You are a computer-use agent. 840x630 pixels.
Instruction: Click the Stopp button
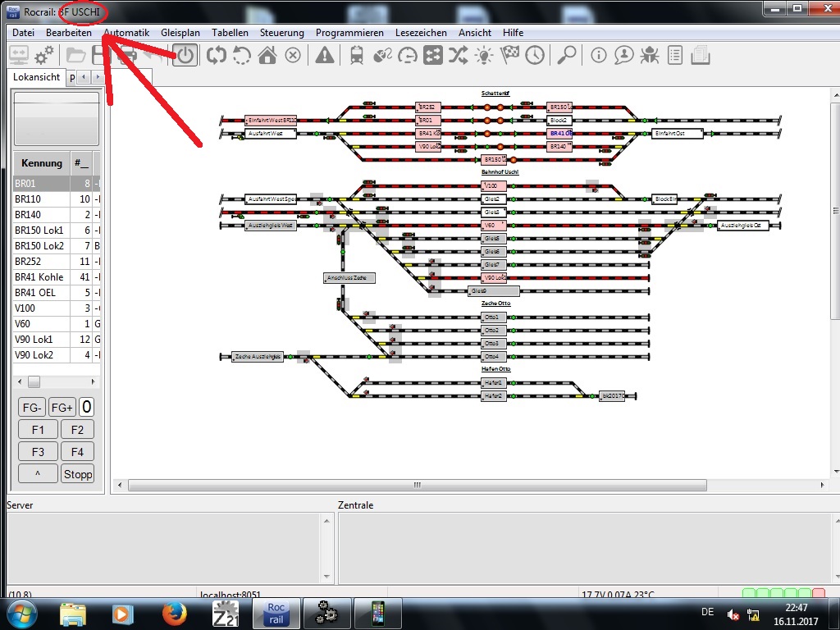[x=78, y=474]
